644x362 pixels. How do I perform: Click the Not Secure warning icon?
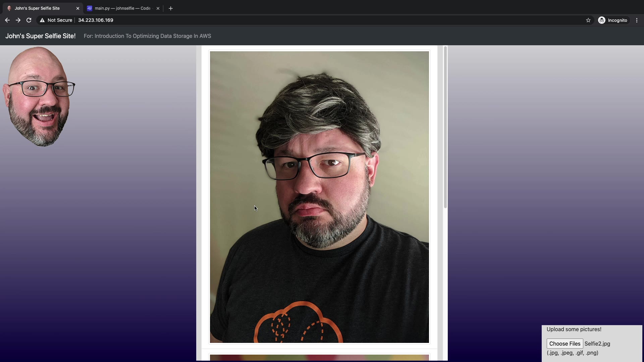tap(42, 20)
